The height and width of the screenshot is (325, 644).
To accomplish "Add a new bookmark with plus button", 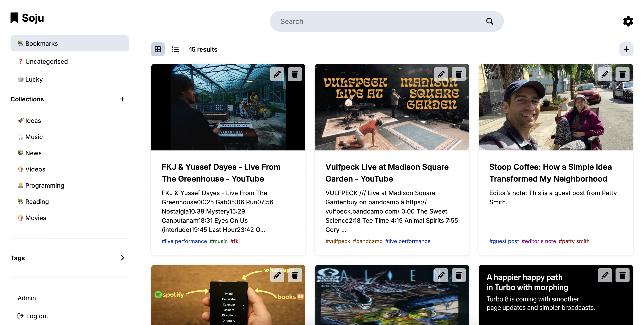I will pyautogui.click(x=626, y=49).
